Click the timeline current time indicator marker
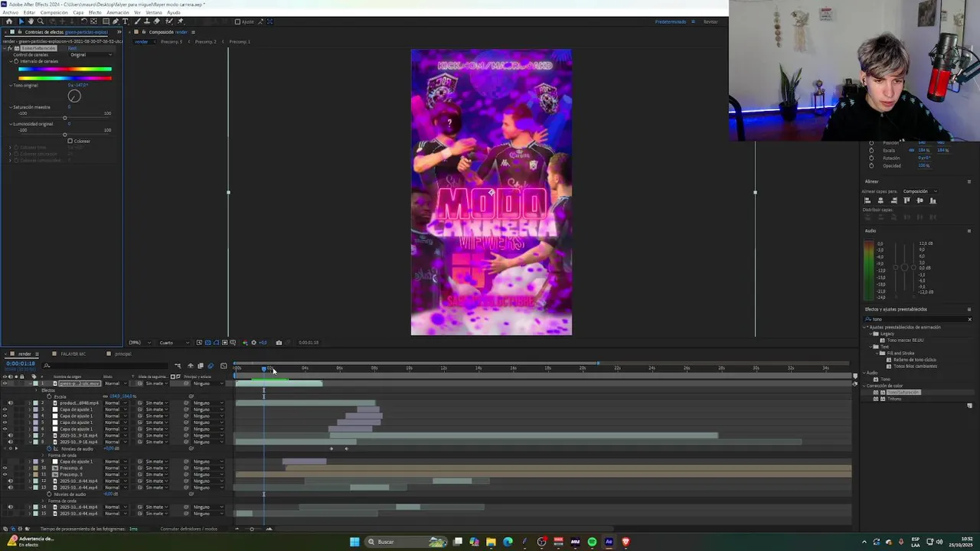Viewport: 980px width, 551px height. (264, 369)
